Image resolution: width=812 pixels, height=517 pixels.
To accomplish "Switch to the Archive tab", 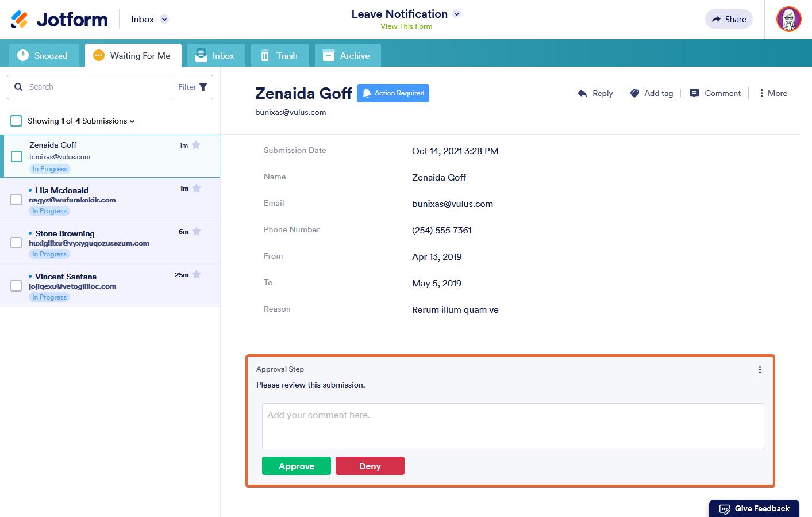I will pos(348,55).
